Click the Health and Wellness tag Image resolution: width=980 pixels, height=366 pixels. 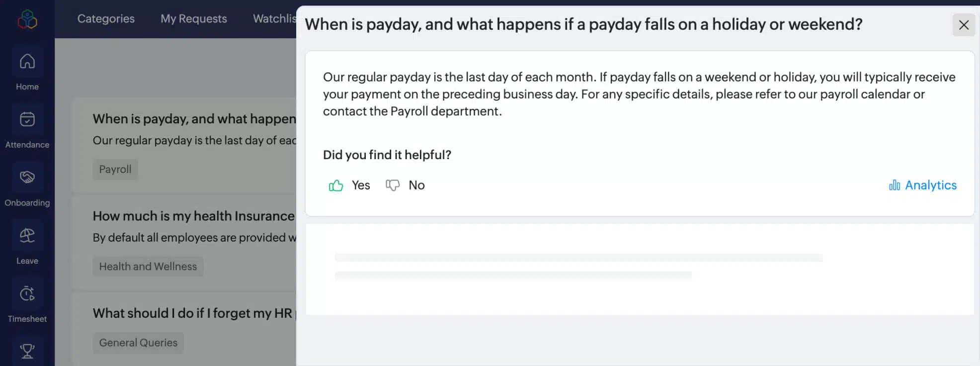pos(148,267)
